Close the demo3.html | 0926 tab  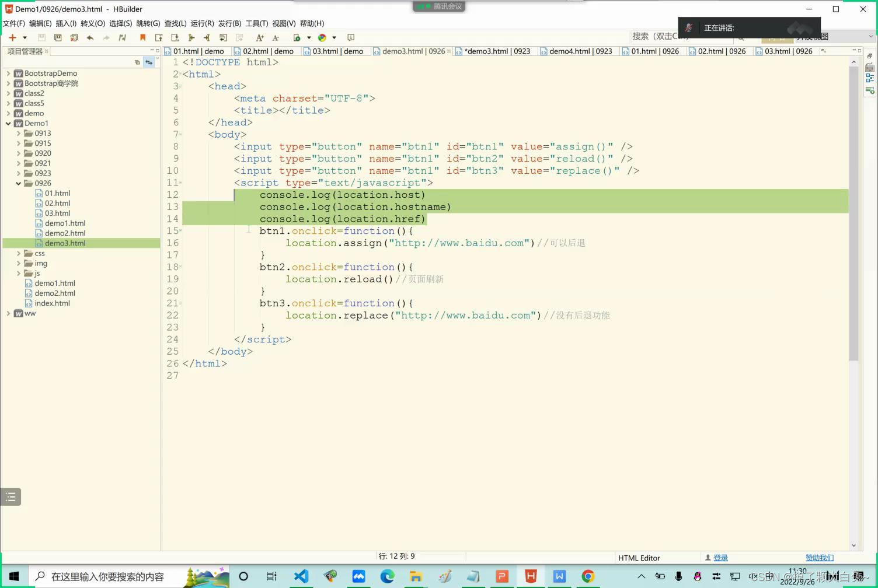[449, 51]
